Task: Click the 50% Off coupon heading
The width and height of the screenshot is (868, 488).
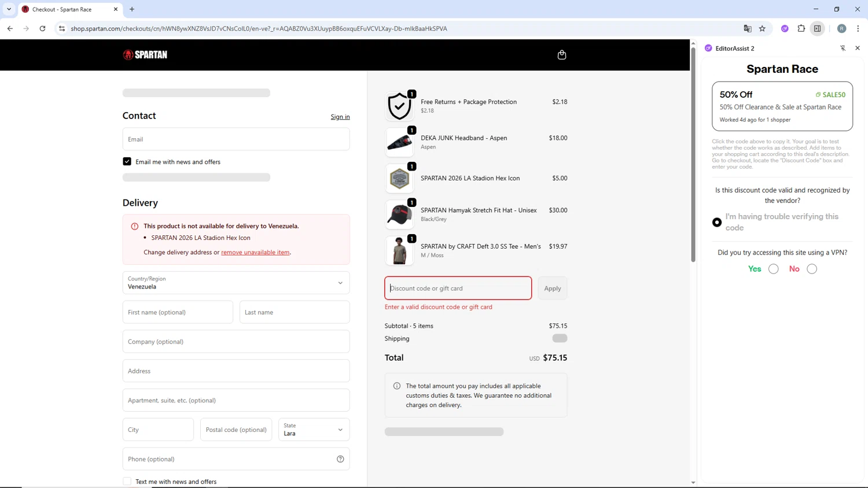Action: (736, 95)
